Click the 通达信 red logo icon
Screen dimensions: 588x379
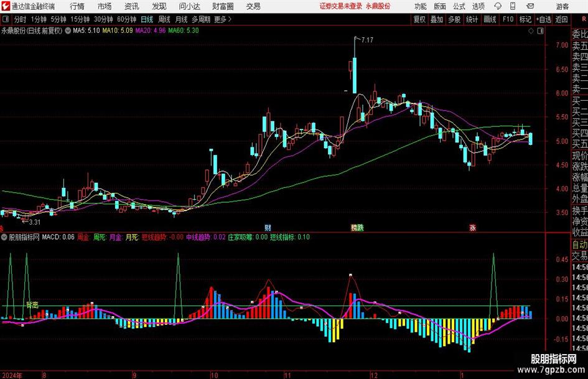(5, 6)
